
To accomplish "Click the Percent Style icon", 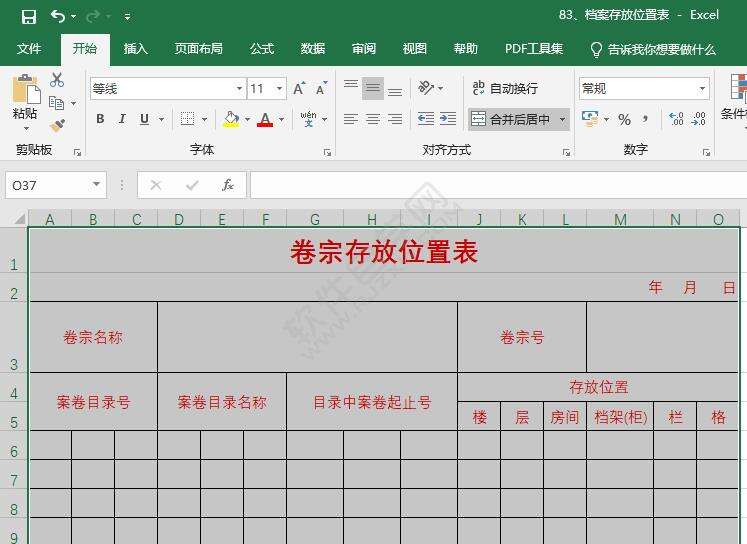I will coord(625,119).
